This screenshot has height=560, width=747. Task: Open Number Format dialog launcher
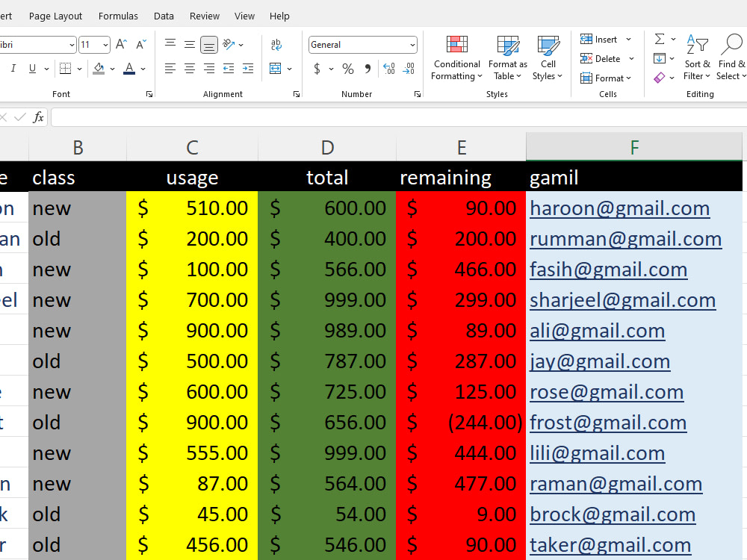(418, 94)
